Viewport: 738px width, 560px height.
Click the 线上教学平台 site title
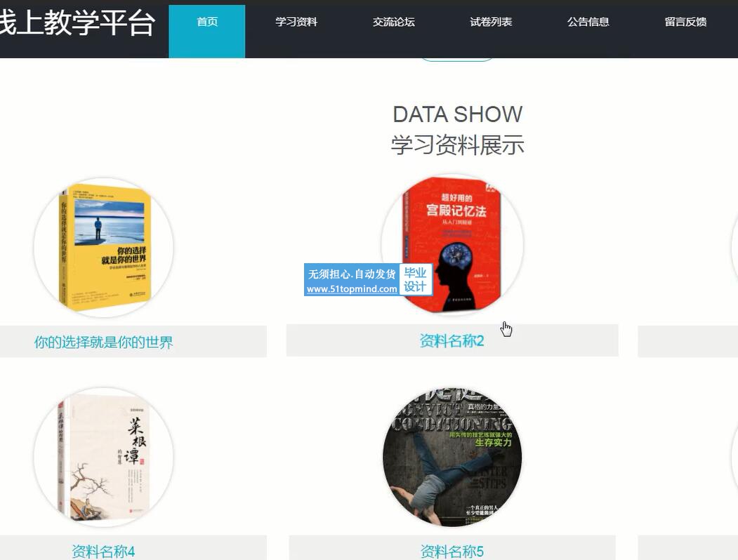(78, 22)
